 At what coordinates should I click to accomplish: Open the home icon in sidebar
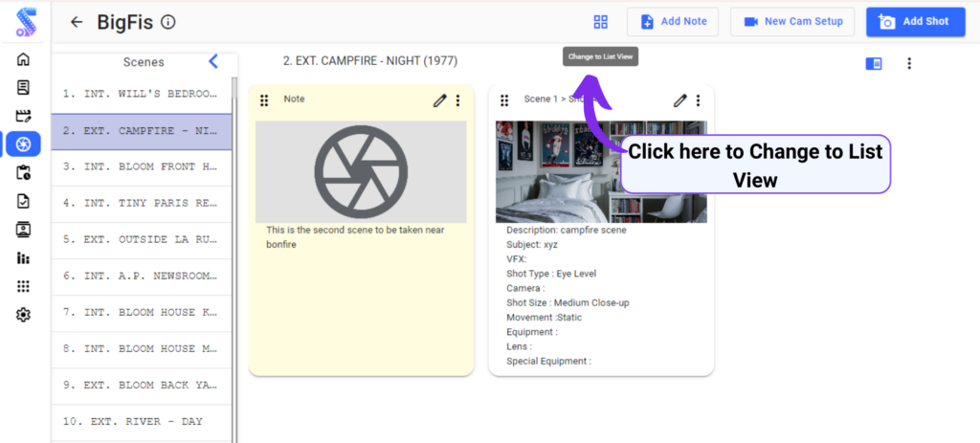(23, 59)
